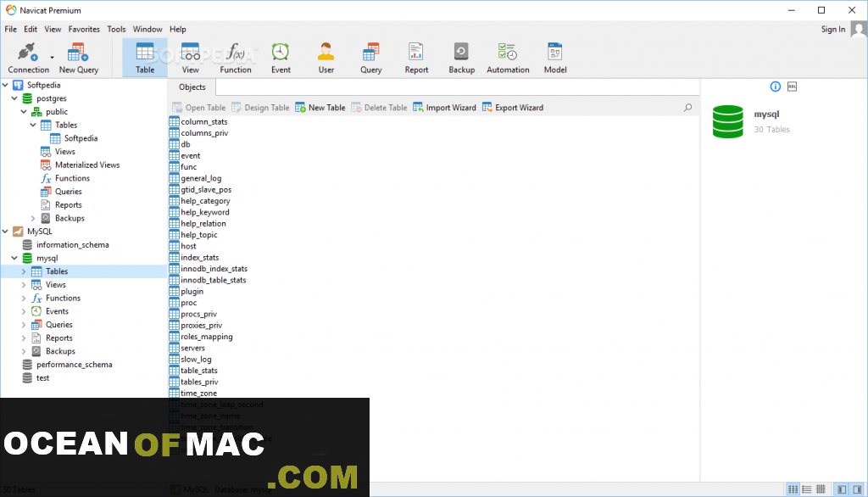Show the general information panel icon
Image resolution: width=868 pixels, height=497 pixels.
point(775,87)
